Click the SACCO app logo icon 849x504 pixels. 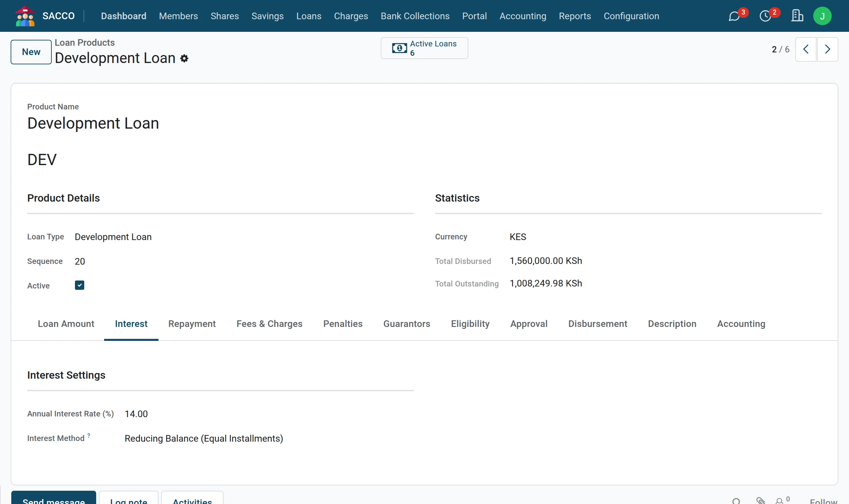(x=25, y=16)
